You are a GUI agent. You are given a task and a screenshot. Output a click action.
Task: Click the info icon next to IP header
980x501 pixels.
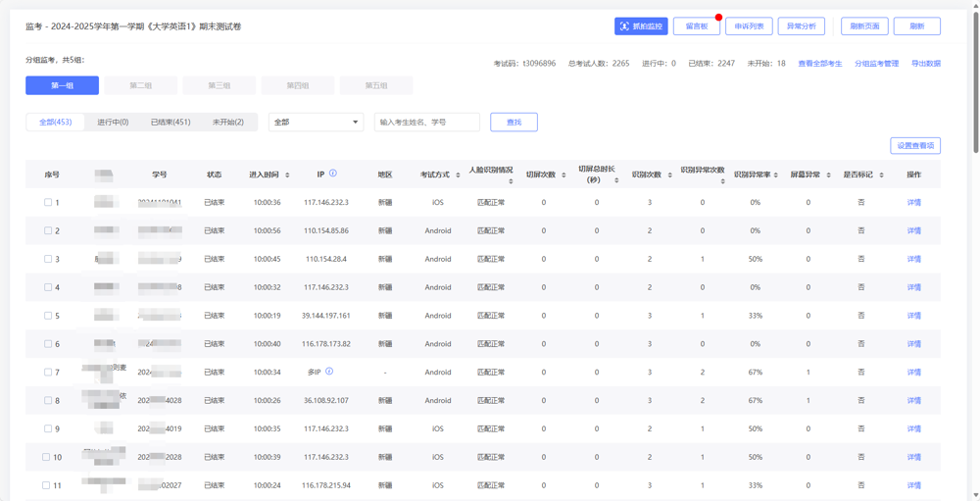(x=333, y=174)
